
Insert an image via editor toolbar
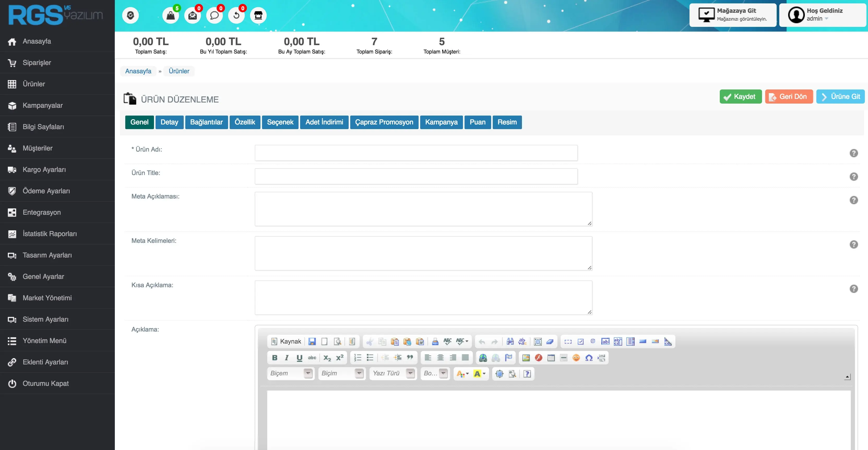pyautogui.click(x=526, y=358)
